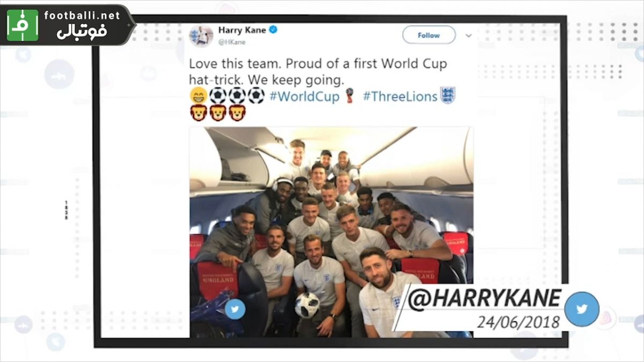Open the #WorldCup hashtag link
Image resolution: width=644 pixels, height=362 pixels.
304,97
